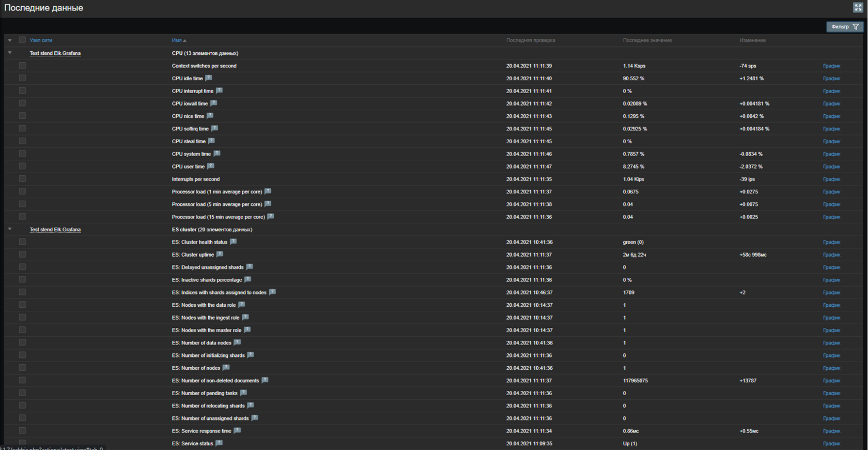This screenshot has width=868, height=450.
Task: Click help icon for ES: Service response time
Action: (x=237, y=430)
